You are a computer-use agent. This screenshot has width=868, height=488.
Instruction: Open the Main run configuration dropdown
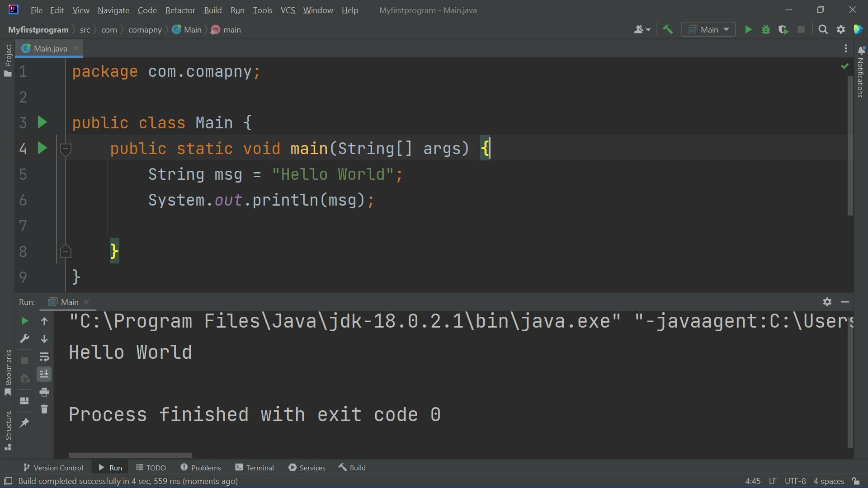click(x=708, y=29)
